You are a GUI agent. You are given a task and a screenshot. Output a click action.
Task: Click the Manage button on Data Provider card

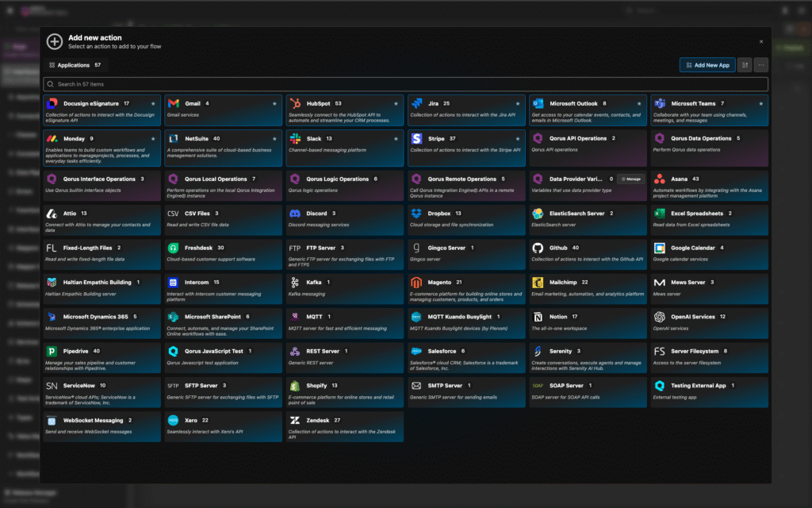(x=630, y=179)
